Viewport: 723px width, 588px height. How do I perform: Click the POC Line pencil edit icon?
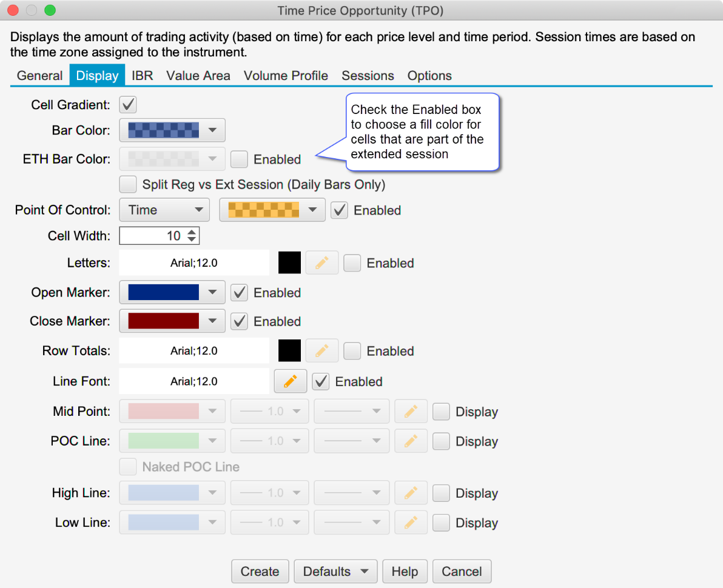(411, 441)
